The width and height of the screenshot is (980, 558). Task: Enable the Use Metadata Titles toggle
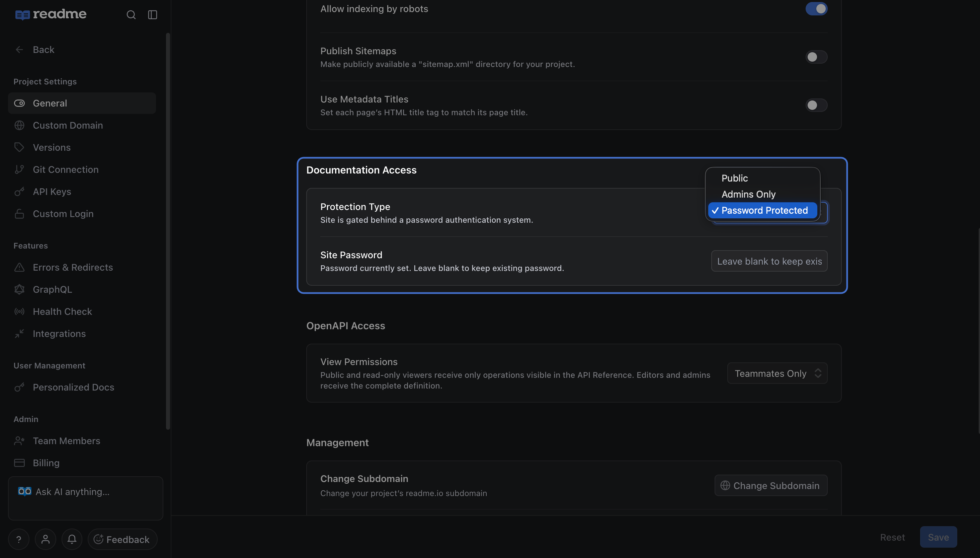[816, 106]
